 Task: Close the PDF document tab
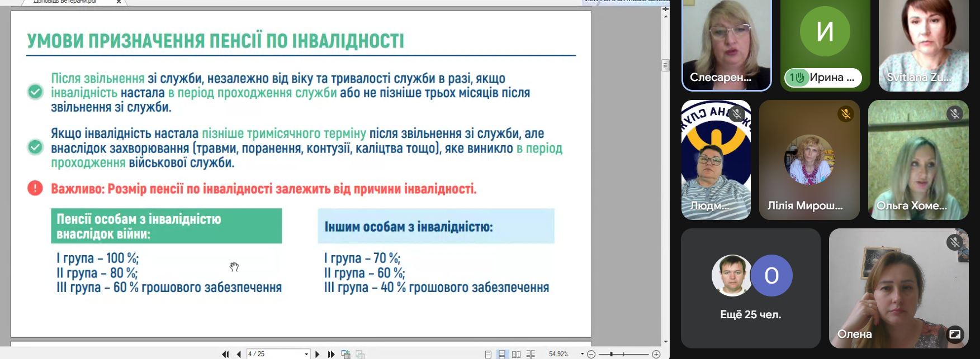(x=119, y=2)
